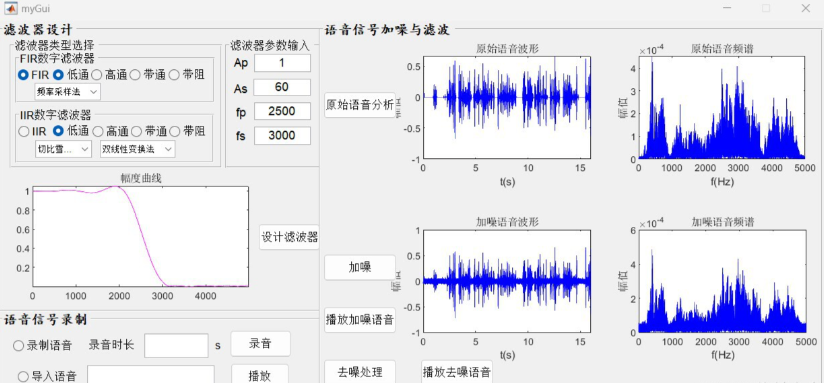
Task: Choose 带阻 in the FIR数字滤波器 group
Action: click(174, 75)
